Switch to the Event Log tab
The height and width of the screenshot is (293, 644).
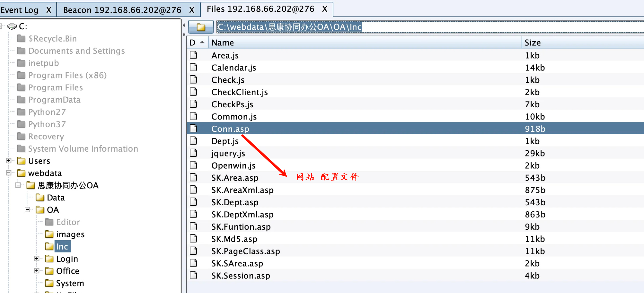tap(20, 10)
